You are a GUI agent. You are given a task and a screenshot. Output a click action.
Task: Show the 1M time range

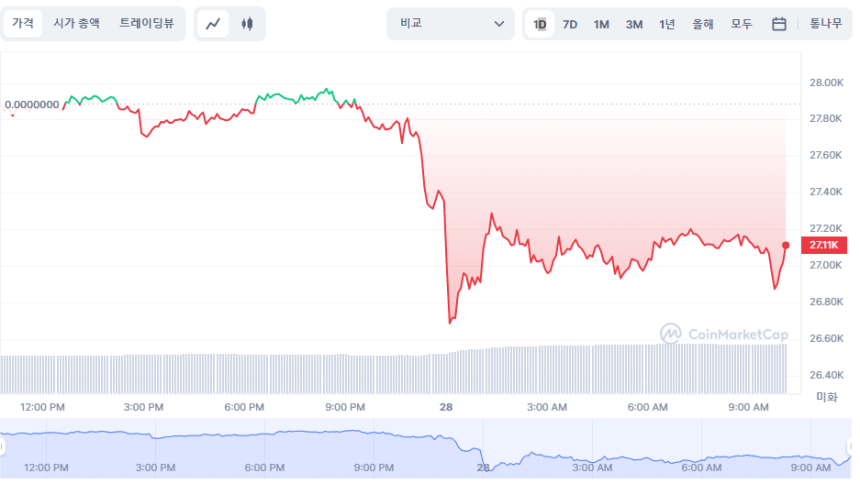601,24
